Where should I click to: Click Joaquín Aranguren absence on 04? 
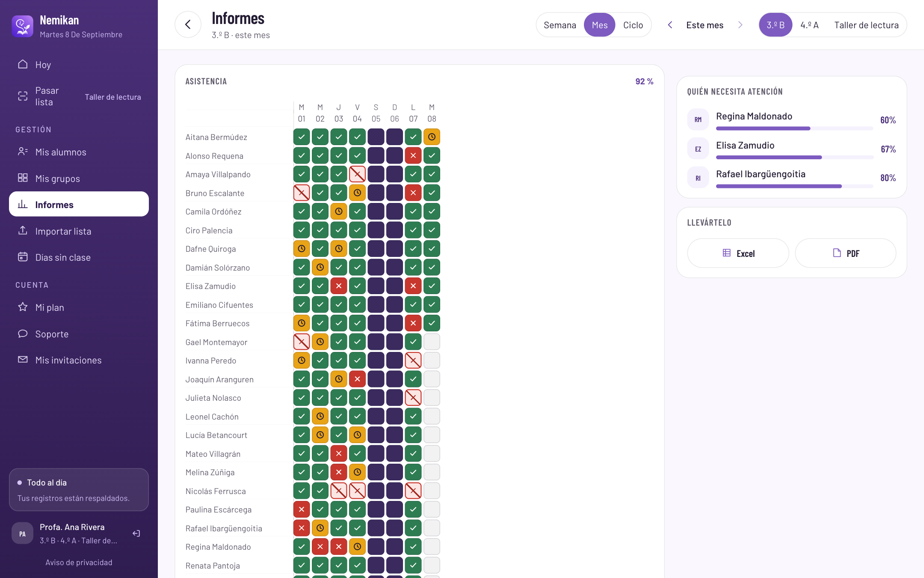357,379
